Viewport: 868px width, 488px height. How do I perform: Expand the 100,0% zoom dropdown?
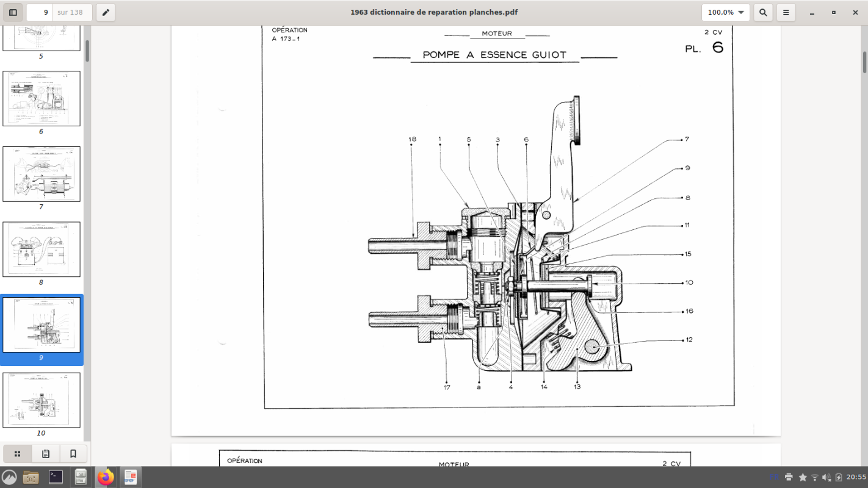tap(725, 12)
